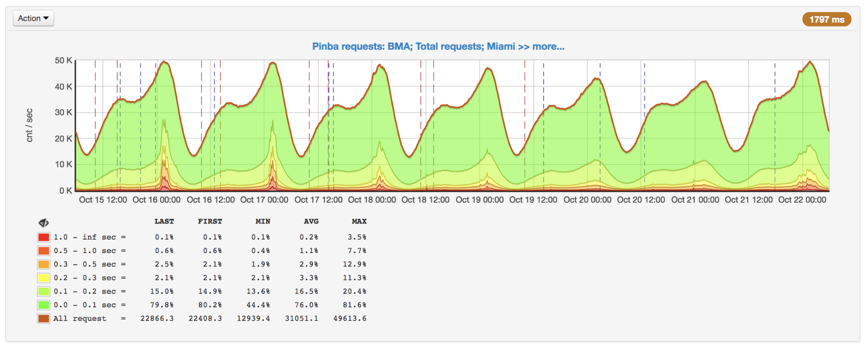Screen dimensions: 868x349
Task: Click the Oct 15 12:00 axis label
Action: coord(103,200)
